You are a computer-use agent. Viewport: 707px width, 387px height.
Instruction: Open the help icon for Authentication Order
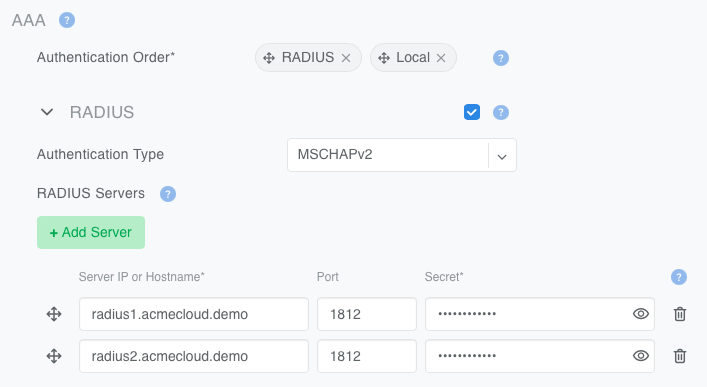(x=500, y=58)
